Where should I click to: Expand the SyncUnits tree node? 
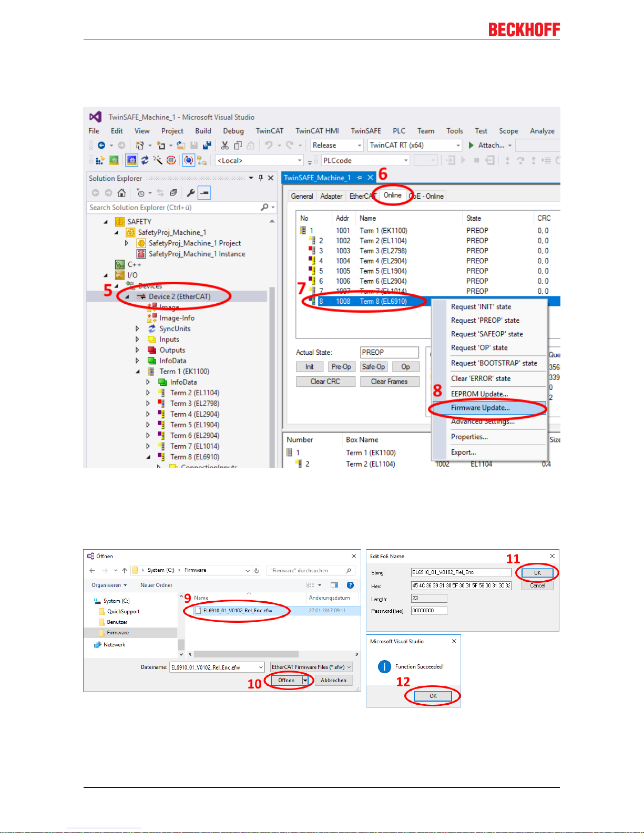point(137,328)
